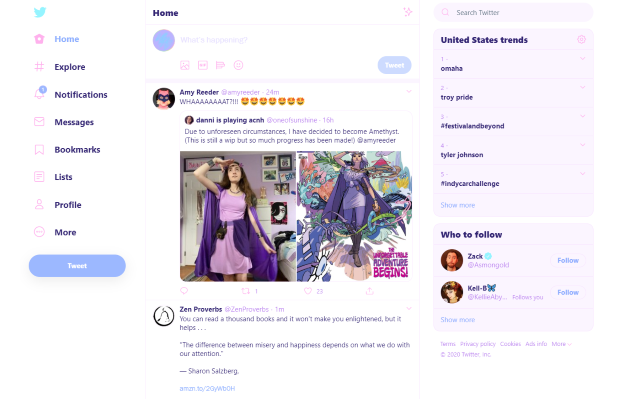Image resolution: width=626 pixels, height=399 pixels.
Task: Click the @oneofsunshine handle in quoted tweet
Action: pyautogui.click(x=292, y=120)
